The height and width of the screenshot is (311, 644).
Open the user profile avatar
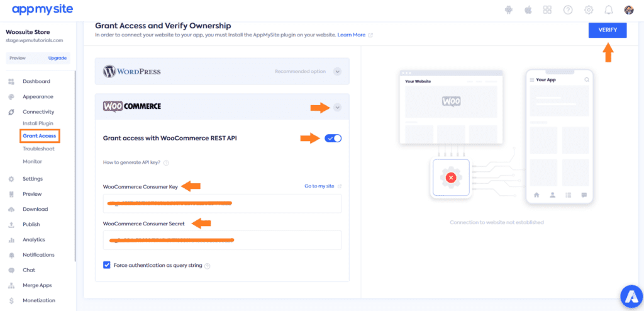pos(629,10)
